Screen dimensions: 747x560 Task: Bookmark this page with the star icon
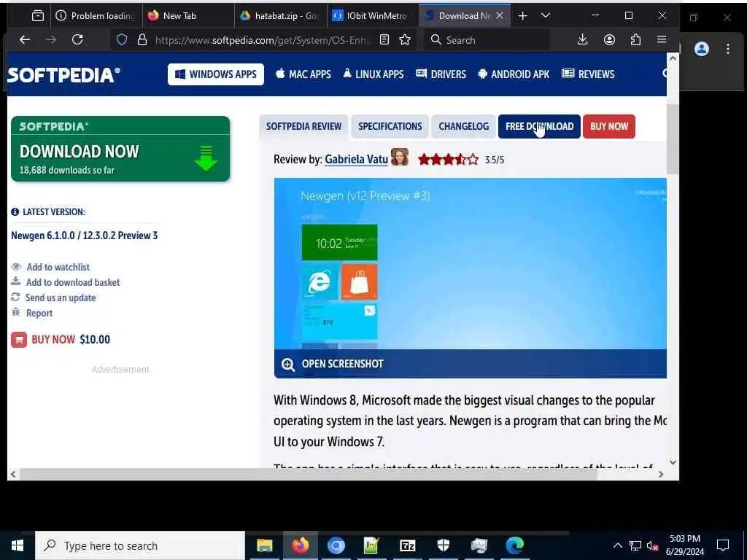405,40
